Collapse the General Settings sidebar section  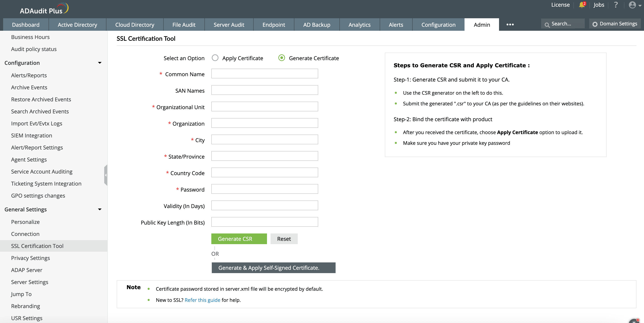tap(100, 209)
